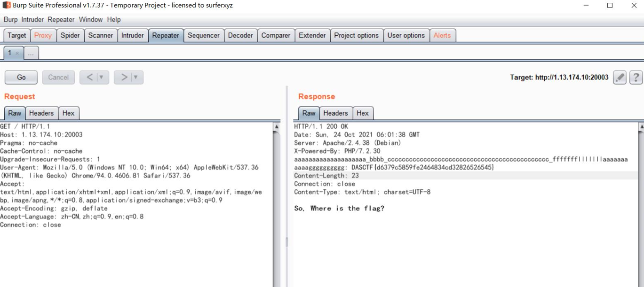Select Response Hex view tab
Viewport: 644px width, 287px height.
tap(363, 113)
